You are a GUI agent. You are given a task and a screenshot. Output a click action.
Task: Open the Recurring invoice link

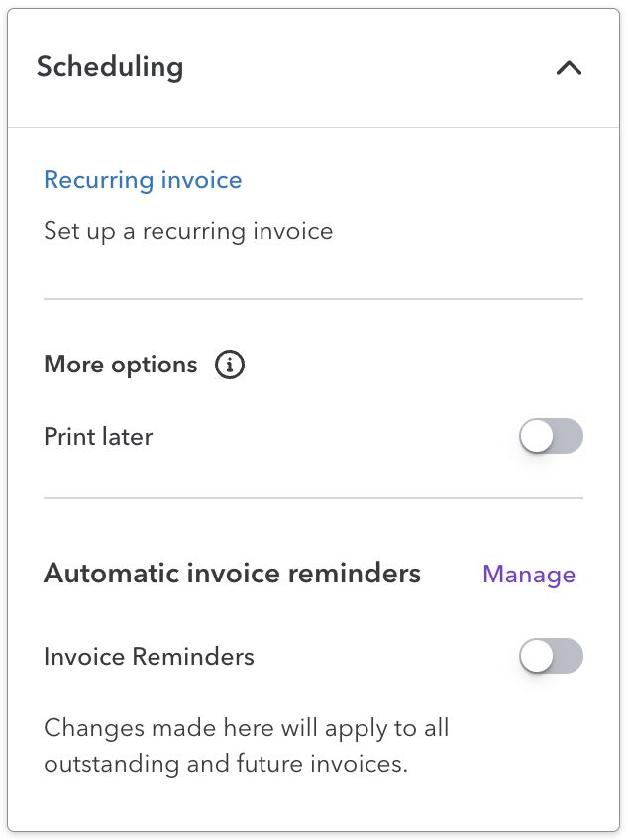[143, 180]
